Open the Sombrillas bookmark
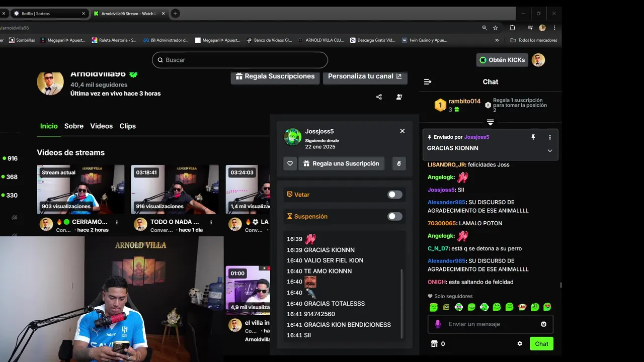 point(22,40)
